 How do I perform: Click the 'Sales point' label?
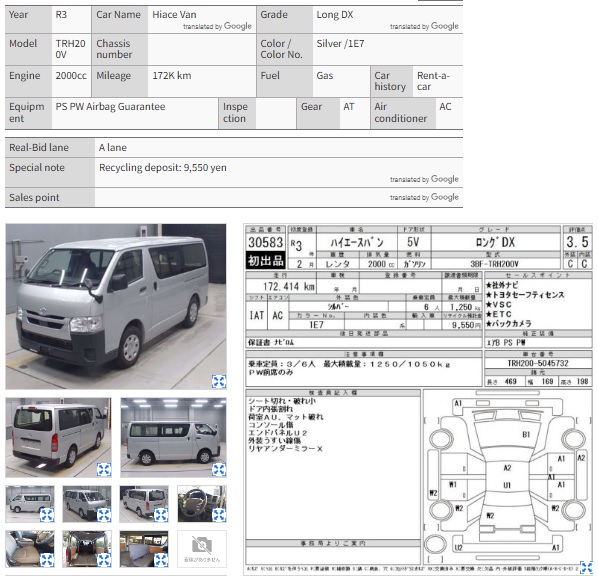(34, 198)
